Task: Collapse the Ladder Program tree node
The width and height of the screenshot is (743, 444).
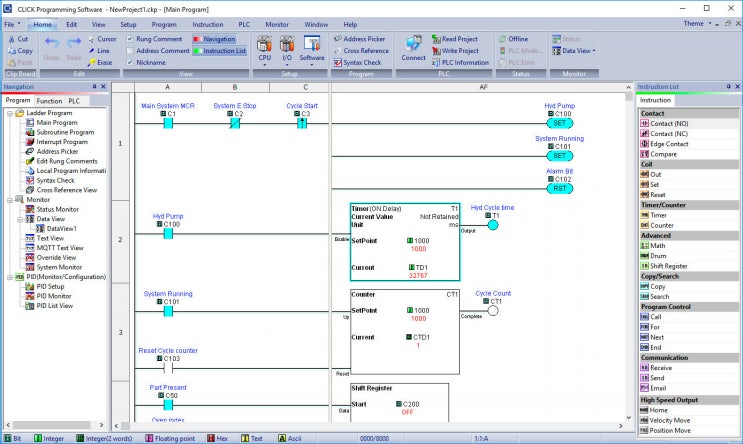Action: point(8,113)
